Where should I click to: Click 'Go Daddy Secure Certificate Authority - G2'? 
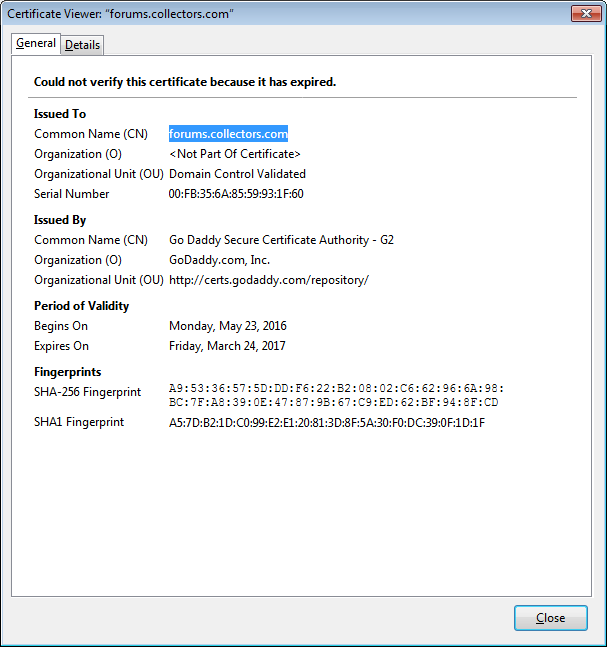coord(281,240)
